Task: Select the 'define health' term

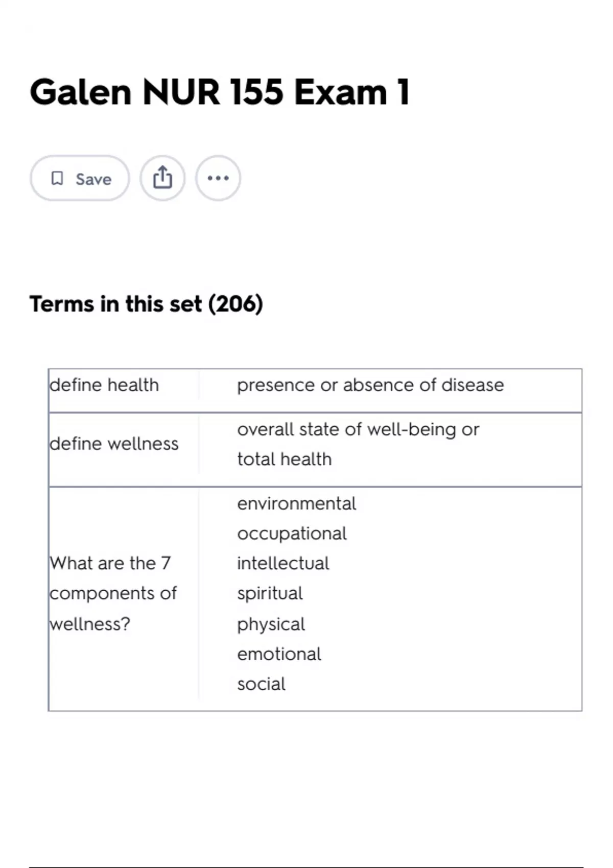Action: click(x=104, y=385)
